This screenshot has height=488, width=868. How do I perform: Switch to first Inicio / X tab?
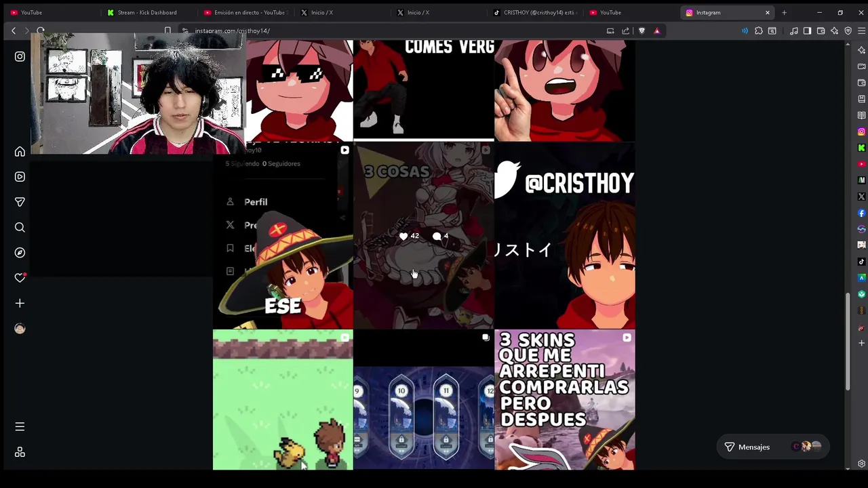point(340,12)
